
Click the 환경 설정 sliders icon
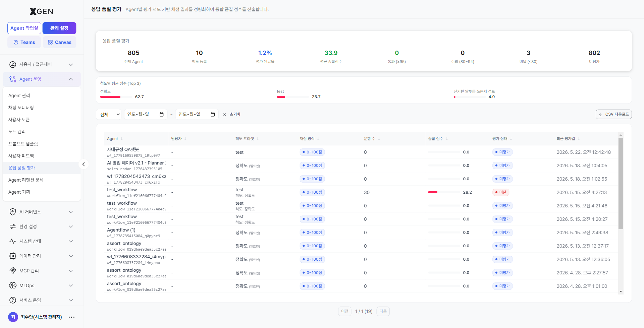13,226
